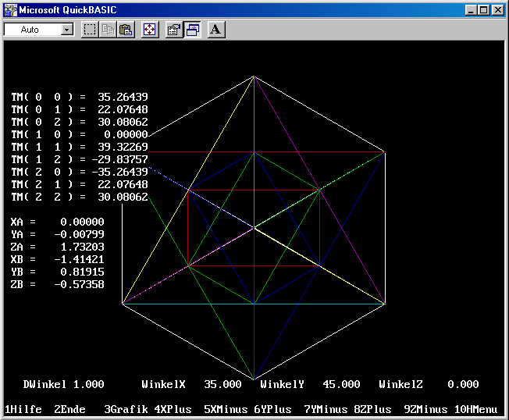
Task: Click 8ZPlus to increase Z angle
Action: click(x=376, y=409)
